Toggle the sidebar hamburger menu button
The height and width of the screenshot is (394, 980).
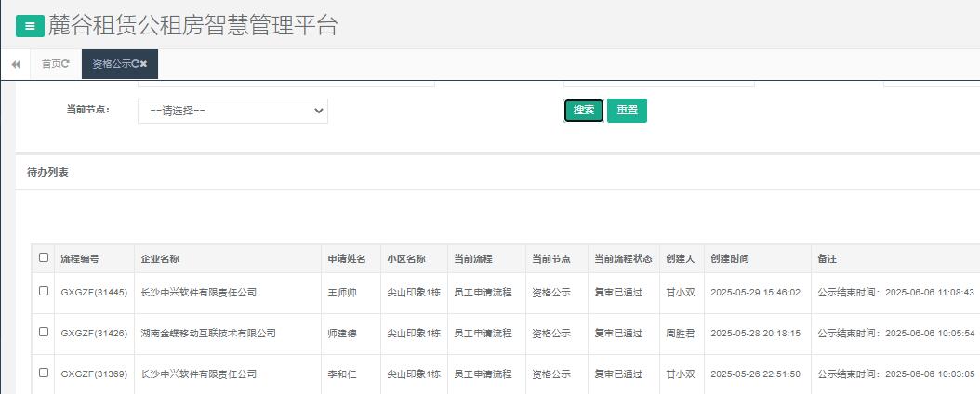coord(30,27)
